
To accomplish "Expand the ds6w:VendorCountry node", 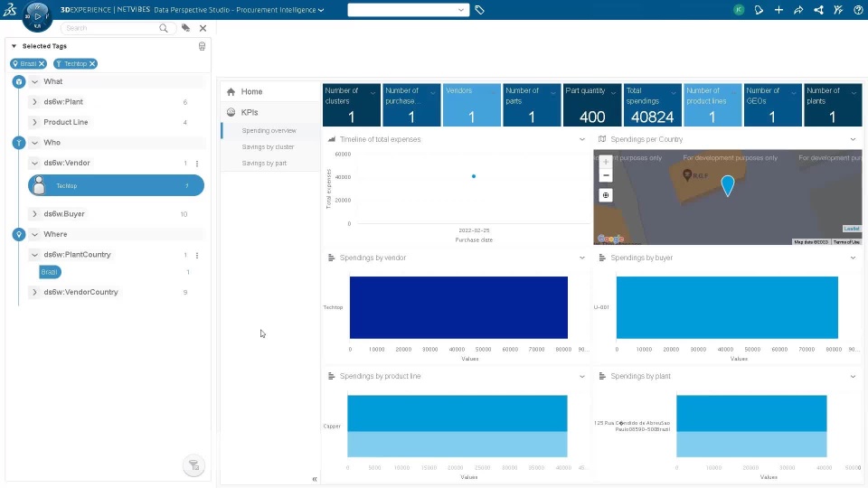I will point(35,292).
